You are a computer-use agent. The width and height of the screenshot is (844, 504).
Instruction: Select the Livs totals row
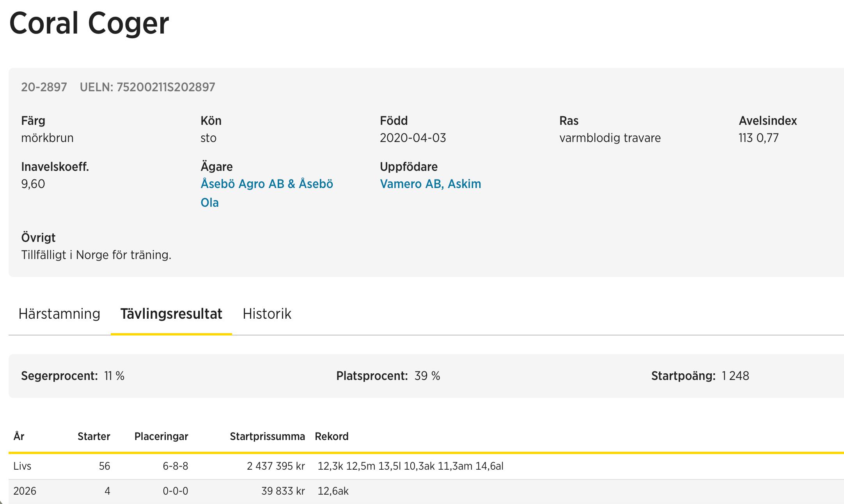[x=22, y=466]
